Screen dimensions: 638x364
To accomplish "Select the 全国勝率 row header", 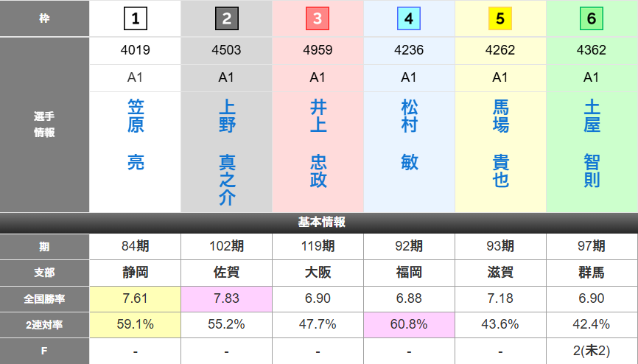I will point(44,298).
